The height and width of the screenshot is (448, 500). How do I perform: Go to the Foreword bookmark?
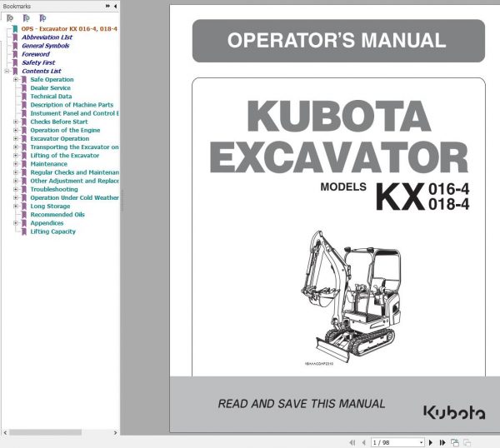[x=36, y=54]
